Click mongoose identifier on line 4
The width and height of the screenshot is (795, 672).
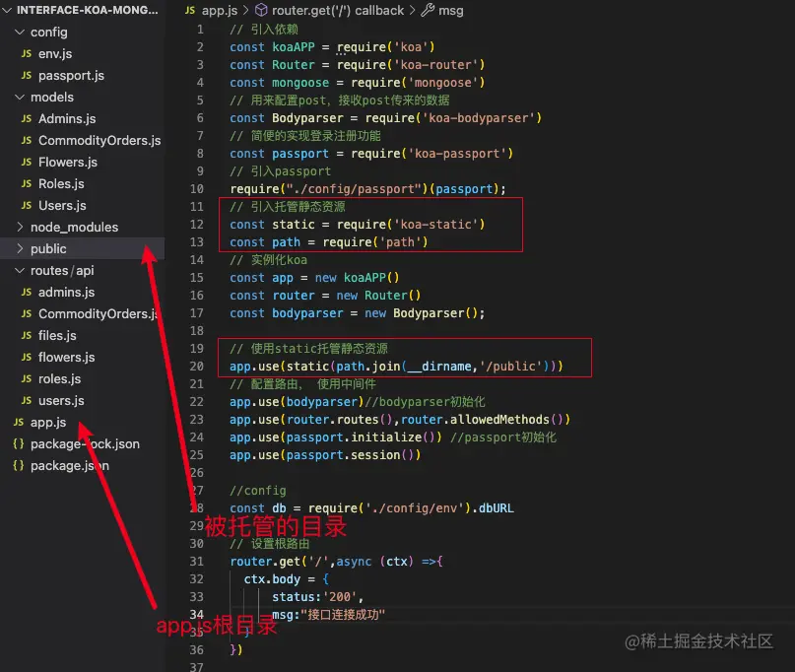point(300,83)
